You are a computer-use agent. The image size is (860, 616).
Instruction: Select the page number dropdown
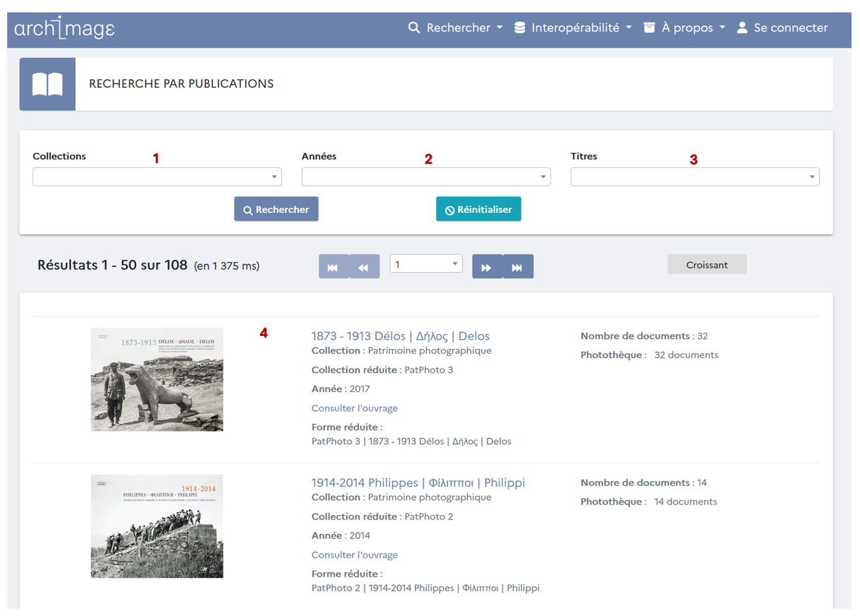click(426, 264)
